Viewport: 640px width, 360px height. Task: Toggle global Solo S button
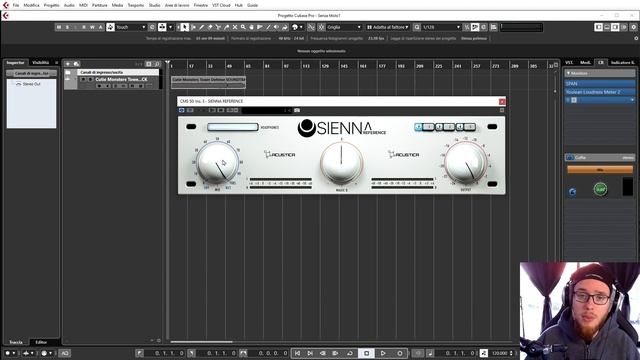67,27
